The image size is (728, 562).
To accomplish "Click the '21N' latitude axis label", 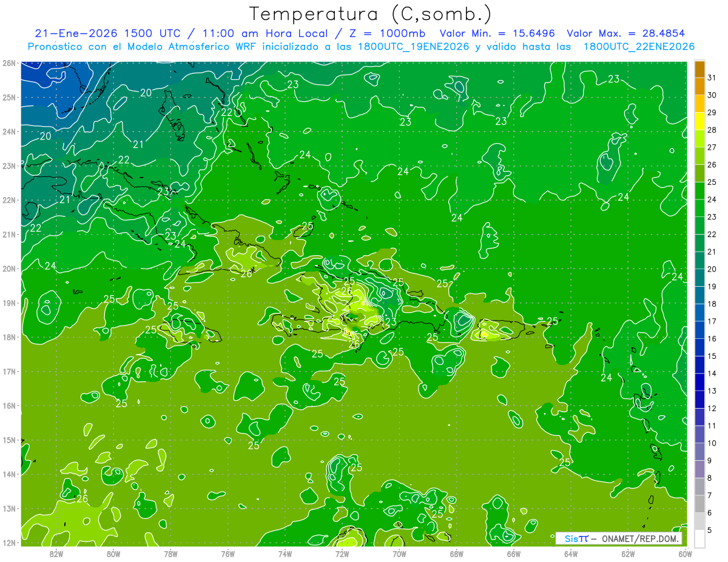I will coord(8,234).
